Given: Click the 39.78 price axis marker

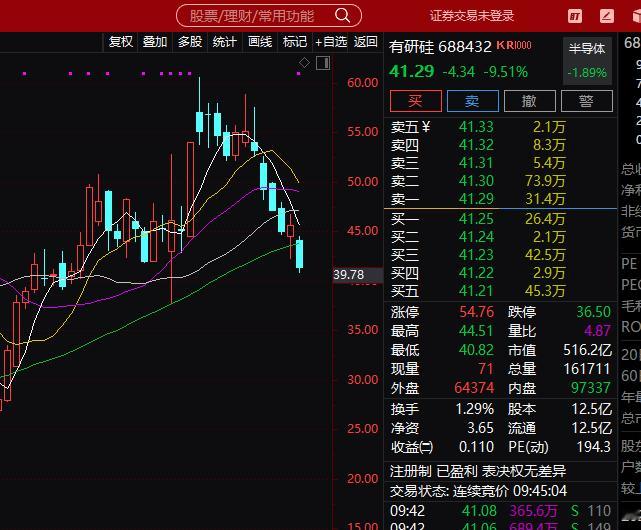Looking at the screenshot, I should 358,275.
